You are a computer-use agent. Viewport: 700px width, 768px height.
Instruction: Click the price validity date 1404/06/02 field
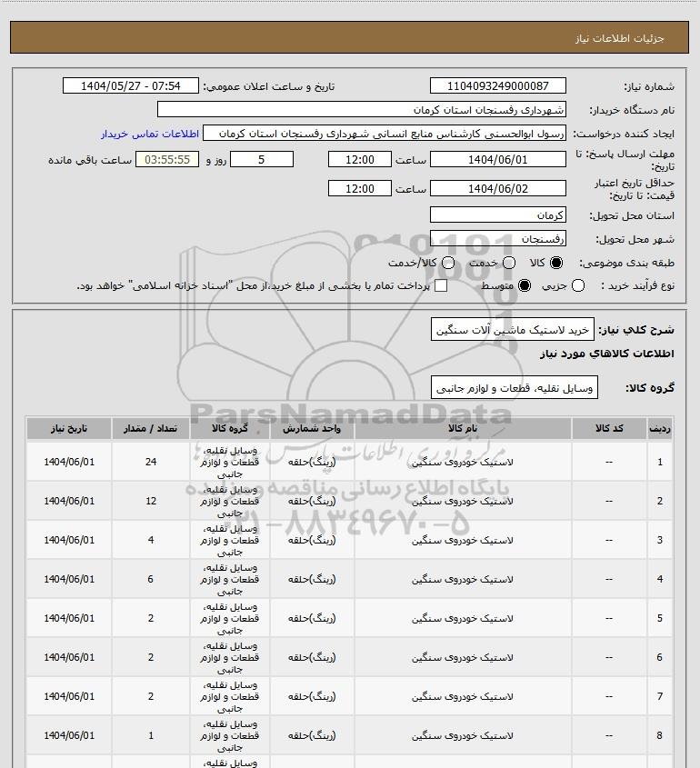coord(497,188)
